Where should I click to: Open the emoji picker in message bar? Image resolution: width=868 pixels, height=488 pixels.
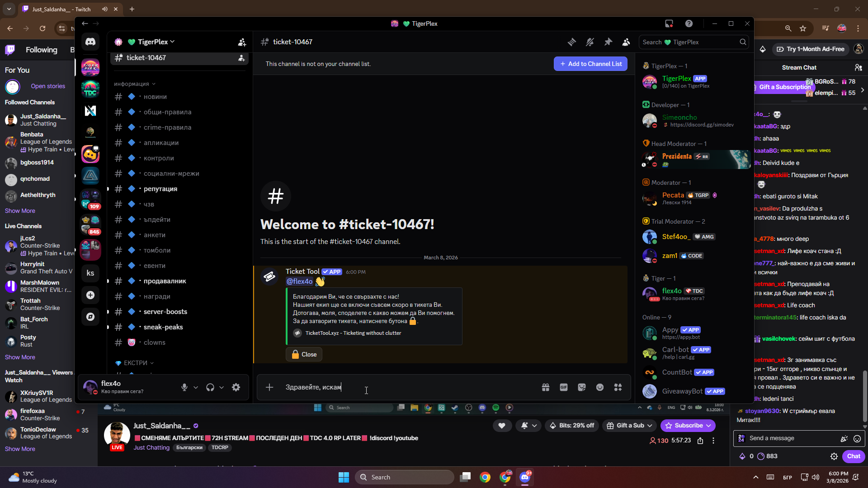600,387
